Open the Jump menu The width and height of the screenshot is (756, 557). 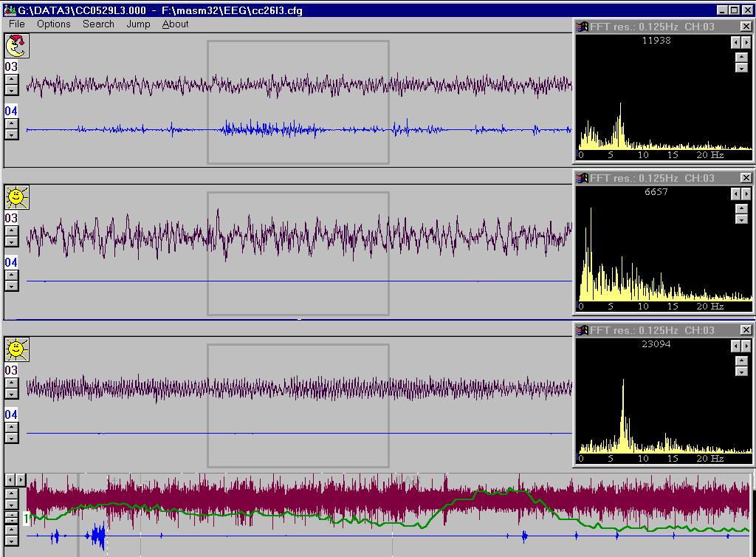tap(138, 24)
